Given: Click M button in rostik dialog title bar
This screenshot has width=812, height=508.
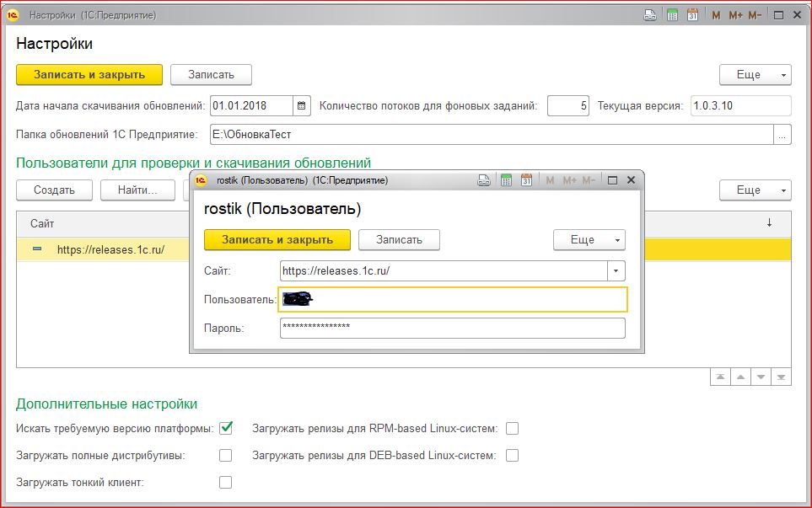Looking at the screenshot, I should (x=550, y=180).
